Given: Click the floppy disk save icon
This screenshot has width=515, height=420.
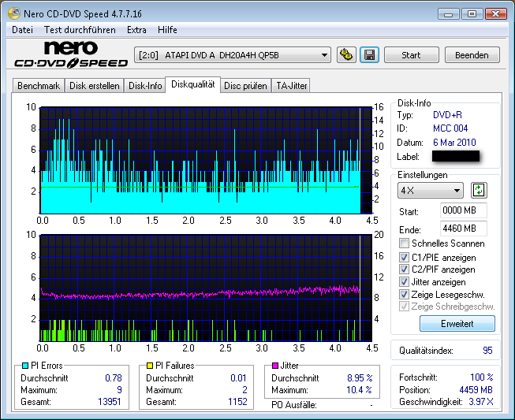Looking at the screenshot, I should 370,55.
